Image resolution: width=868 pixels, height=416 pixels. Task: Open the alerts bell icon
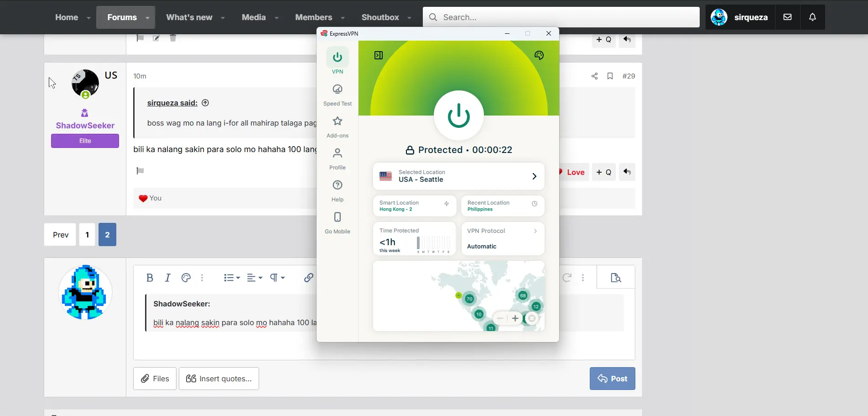tap(812, 17)
